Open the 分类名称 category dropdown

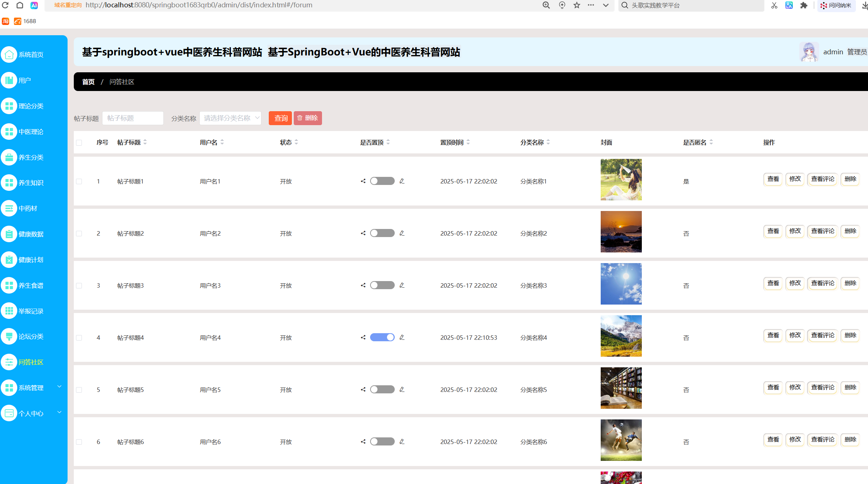click(230, 118)
